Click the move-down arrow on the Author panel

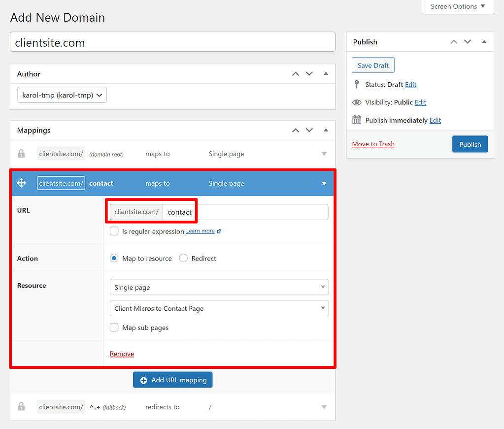tap(309, 73)
